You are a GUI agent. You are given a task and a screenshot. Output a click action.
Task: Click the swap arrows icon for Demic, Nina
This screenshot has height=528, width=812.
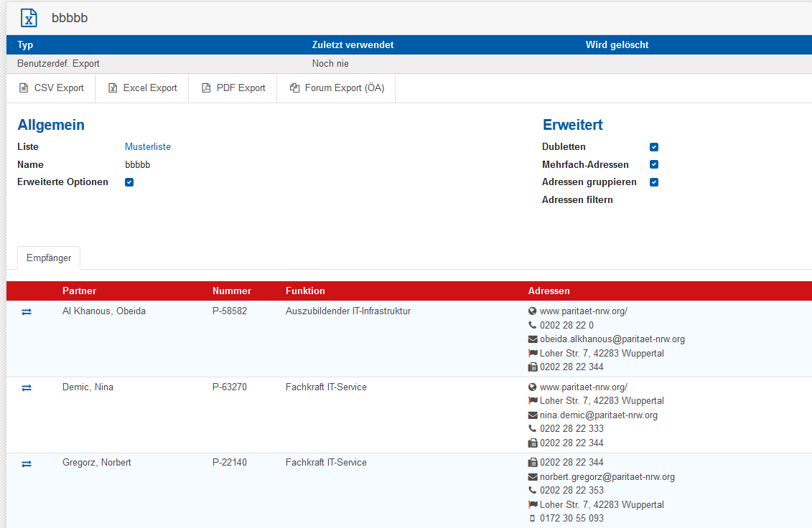(x=27, y=387)
